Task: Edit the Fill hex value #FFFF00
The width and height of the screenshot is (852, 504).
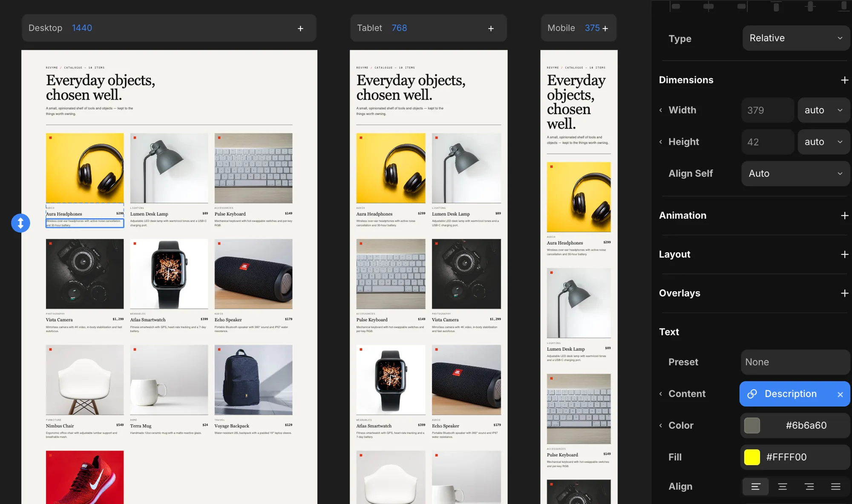Action: click(786, 457)
